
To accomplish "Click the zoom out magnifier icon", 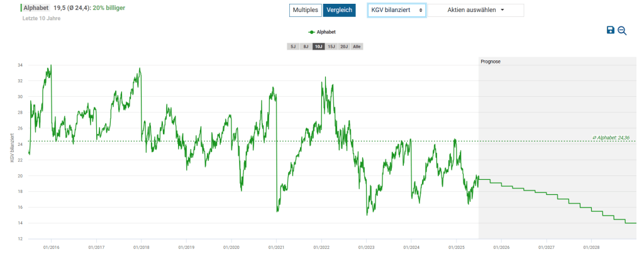I will (622, 30).
